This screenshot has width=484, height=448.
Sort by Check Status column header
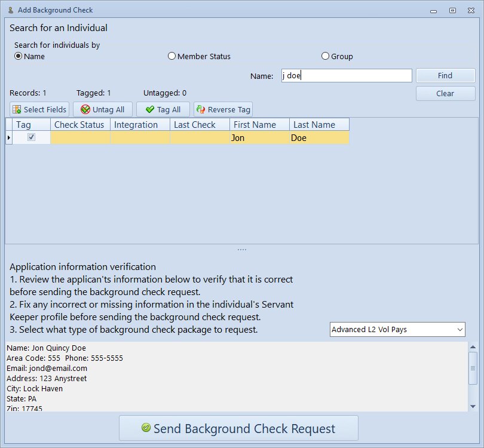79,125
